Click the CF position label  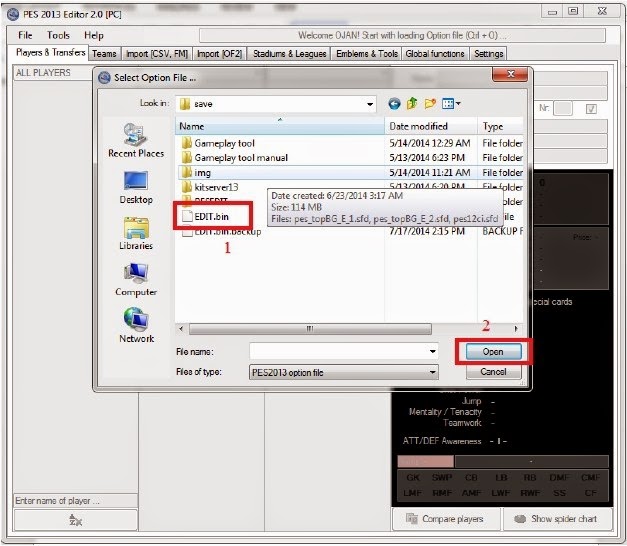click(x=591, y=493)
